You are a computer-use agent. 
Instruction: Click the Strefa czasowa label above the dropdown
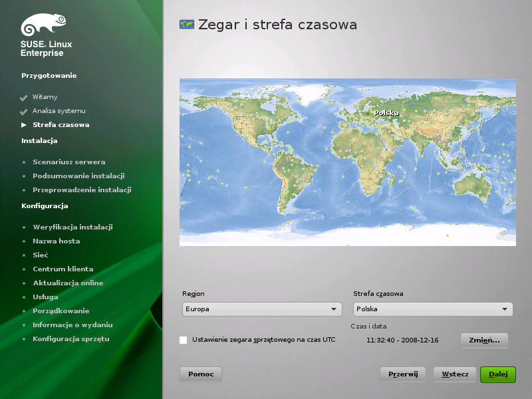[x=378, y=294]
